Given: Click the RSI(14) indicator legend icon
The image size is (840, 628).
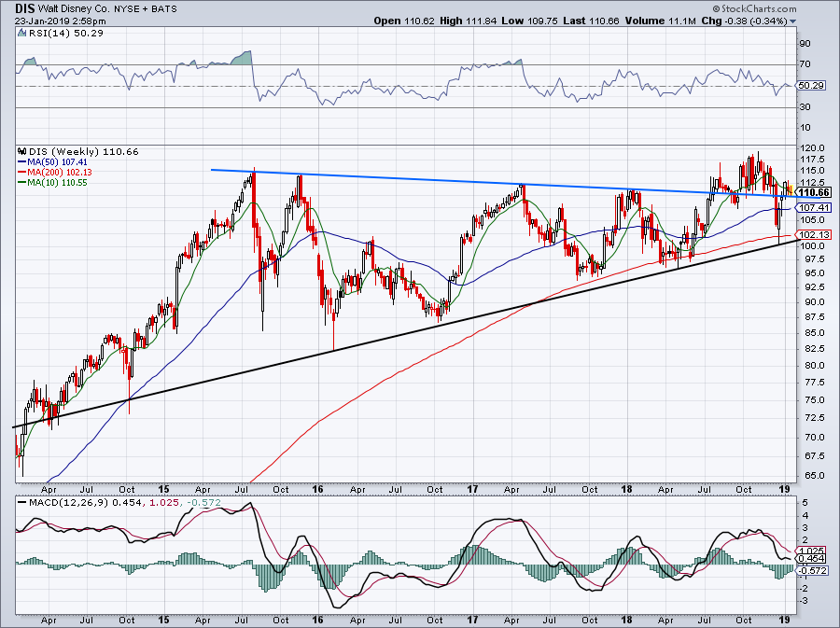Looking at the screenshot, I should (x=21, y=34).
